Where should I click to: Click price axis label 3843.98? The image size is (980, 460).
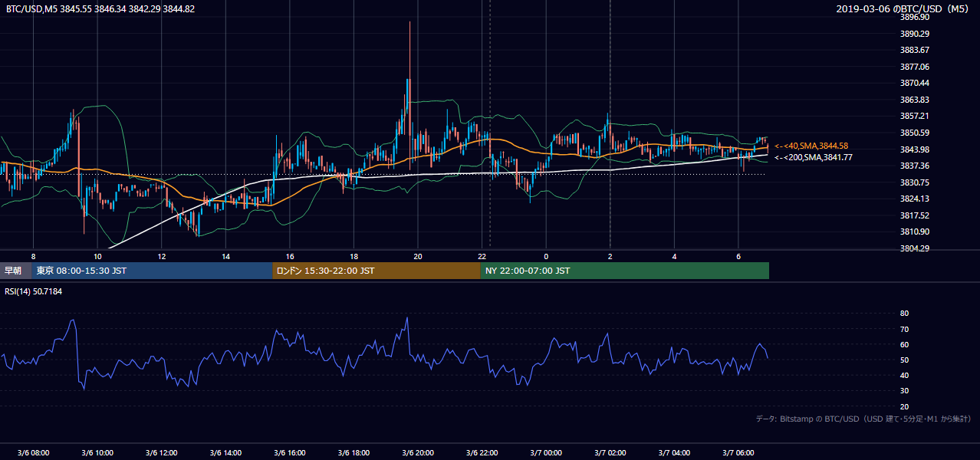tap(915, 149)
